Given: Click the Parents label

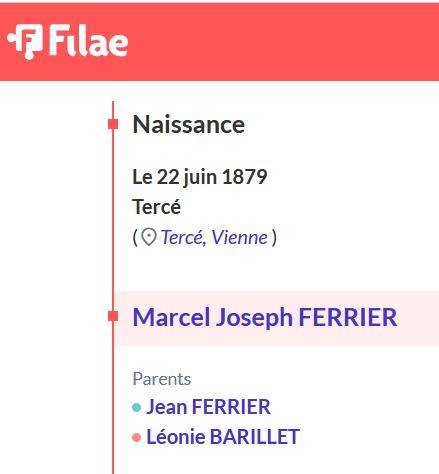Looking at the screenshot, I should coord(162,379).
